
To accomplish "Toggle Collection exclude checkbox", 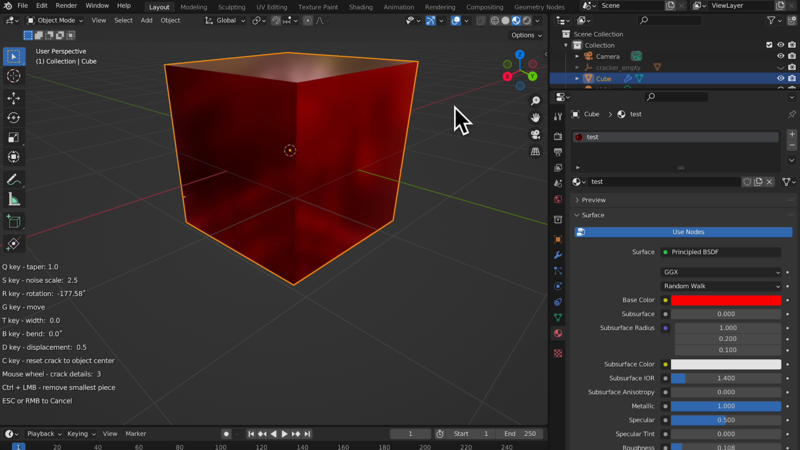I will pos(769,45).
